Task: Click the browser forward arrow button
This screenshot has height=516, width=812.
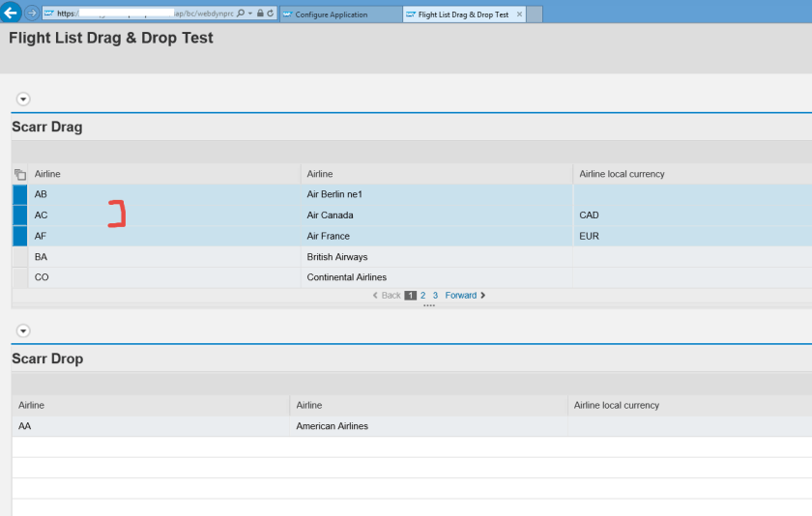Action: [32, 14]
